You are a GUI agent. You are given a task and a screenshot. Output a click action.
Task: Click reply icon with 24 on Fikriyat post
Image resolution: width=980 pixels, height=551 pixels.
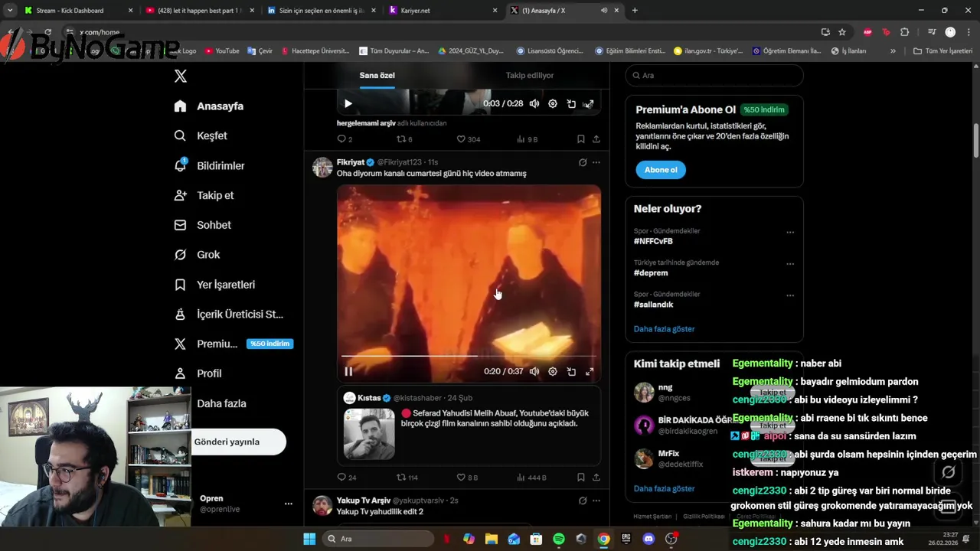pyautogui.click(x=347, y=478)
